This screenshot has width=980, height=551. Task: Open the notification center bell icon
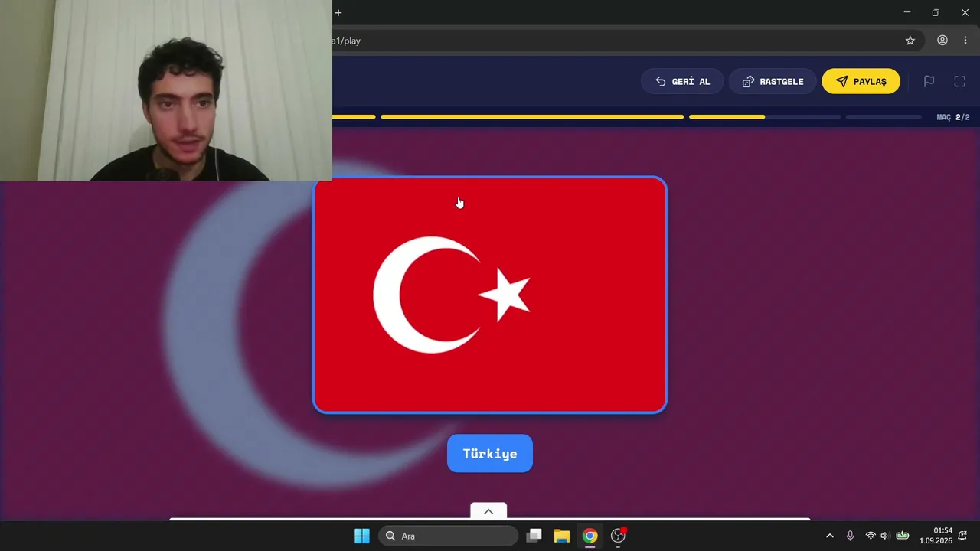962,536
